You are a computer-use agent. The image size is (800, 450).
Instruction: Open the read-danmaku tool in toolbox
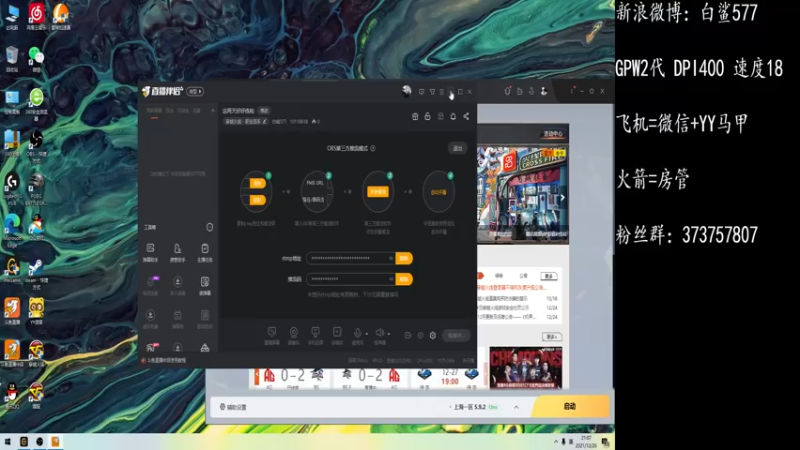[x=205, y=286]
